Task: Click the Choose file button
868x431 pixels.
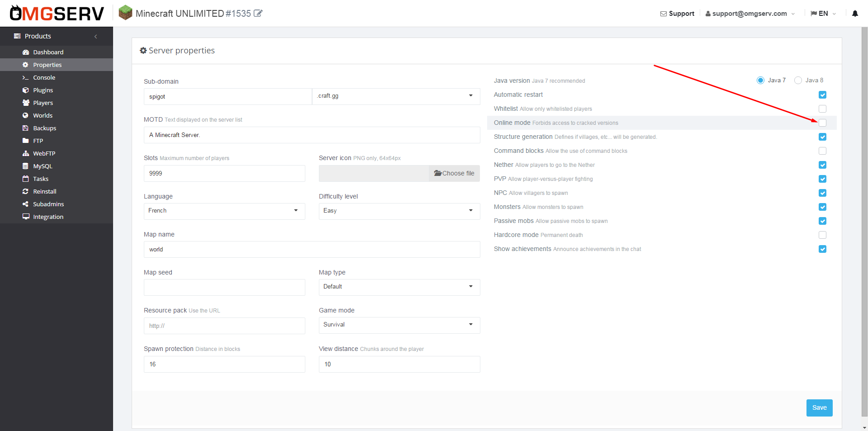Action: [454, 173]
